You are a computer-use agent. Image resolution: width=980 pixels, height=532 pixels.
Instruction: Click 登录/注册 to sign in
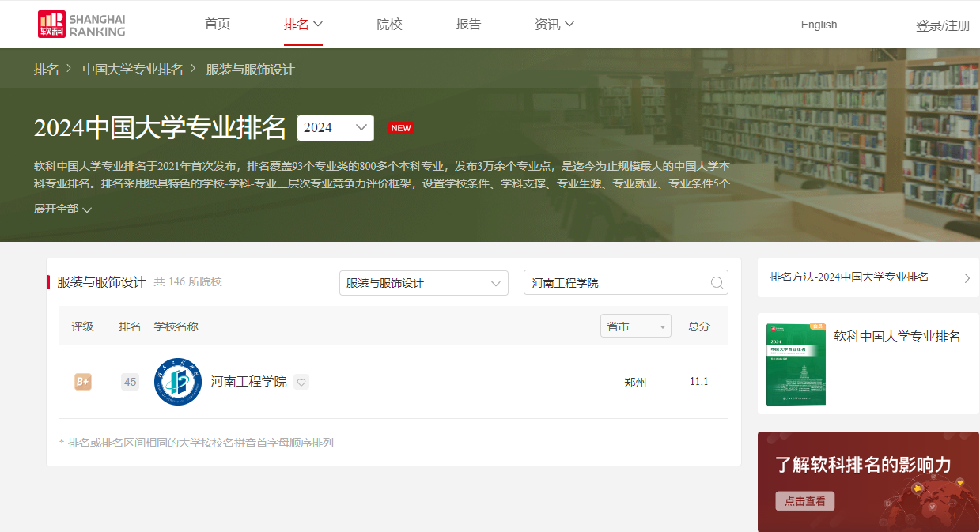(942, 25)
